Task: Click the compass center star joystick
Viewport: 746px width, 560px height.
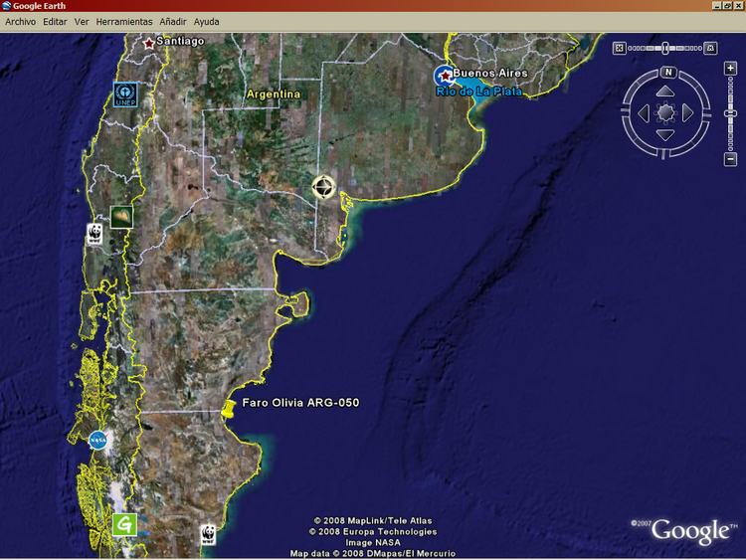Action: point(665,113)
